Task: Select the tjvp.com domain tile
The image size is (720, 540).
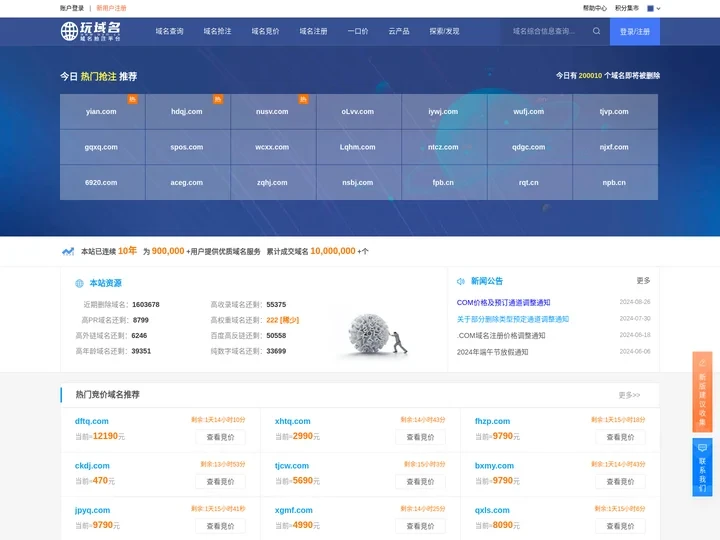Action: pyautogui.click(x=614, y=112)
